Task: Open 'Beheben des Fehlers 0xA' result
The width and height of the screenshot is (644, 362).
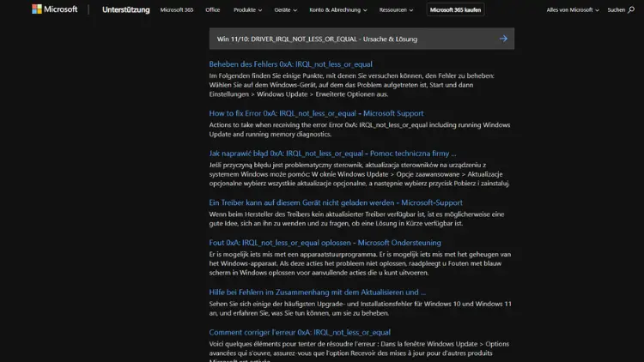Action: [x=290, y=64]
